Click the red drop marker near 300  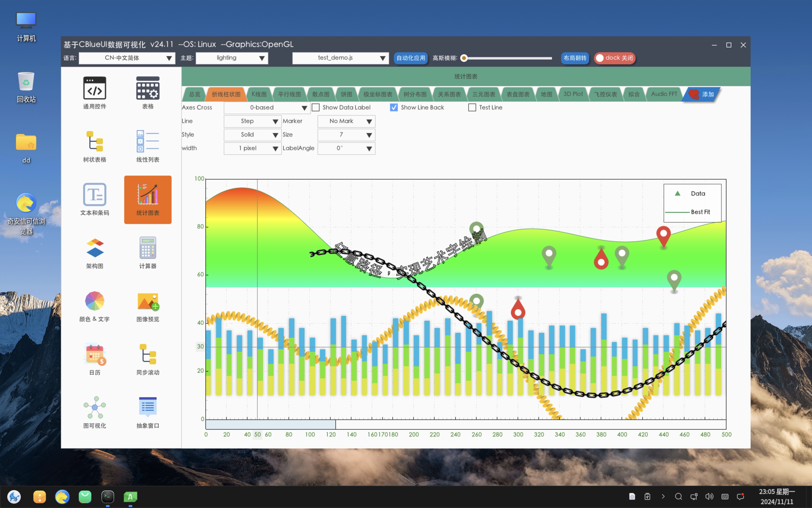(518, 308)
